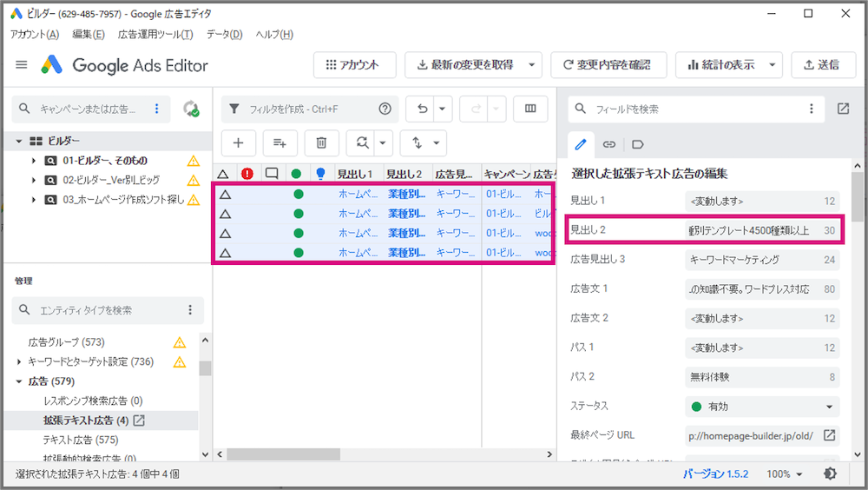
Task: Click the 広告見出し 3 input field
Action: [x=762, y=260]
